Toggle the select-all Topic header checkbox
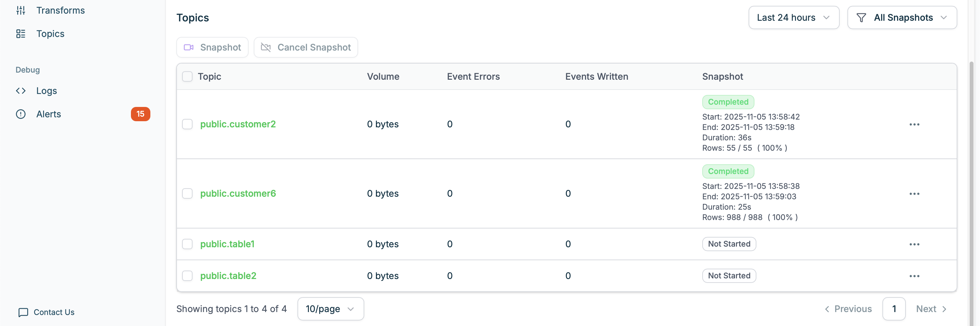 (x=187, y=76)
